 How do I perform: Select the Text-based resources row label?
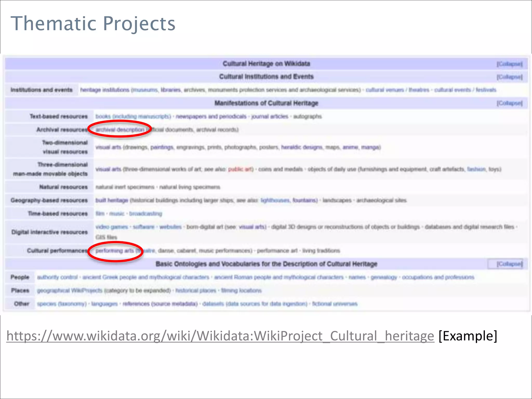(x=59, y=116)
